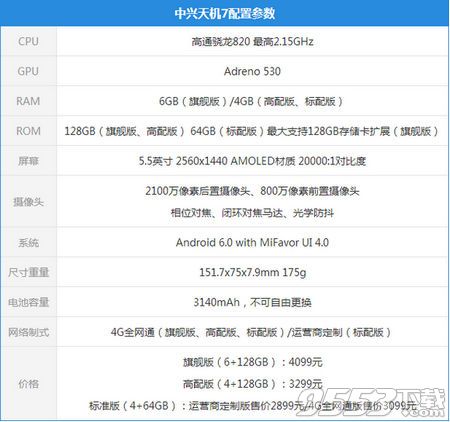Click the table title 中兴天机7配置参数
The image size is (450, 422).
tap(225, 13)
